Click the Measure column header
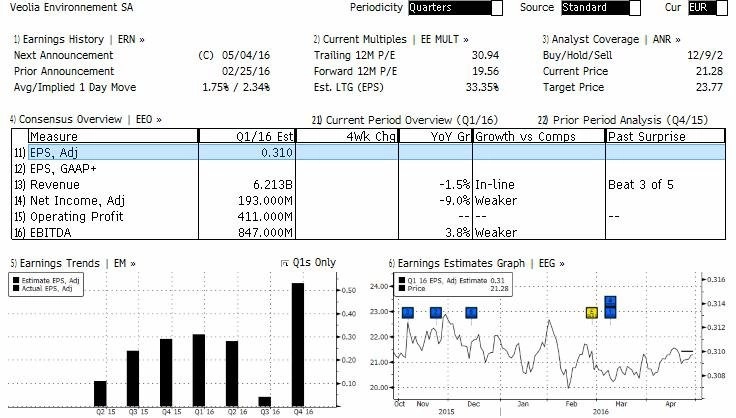Screen dimensions: 736x418 click(x=113, y=137)
